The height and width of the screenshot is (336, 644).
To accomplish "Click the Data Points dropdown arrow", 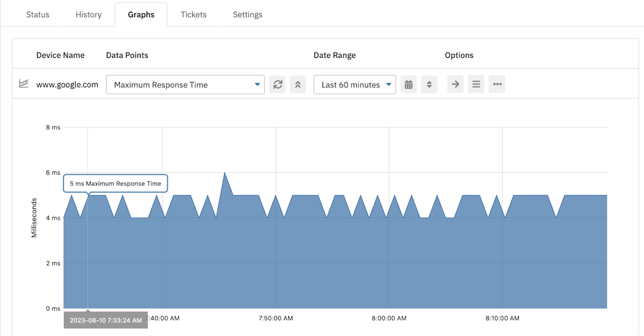I will (x=257, y=84).
